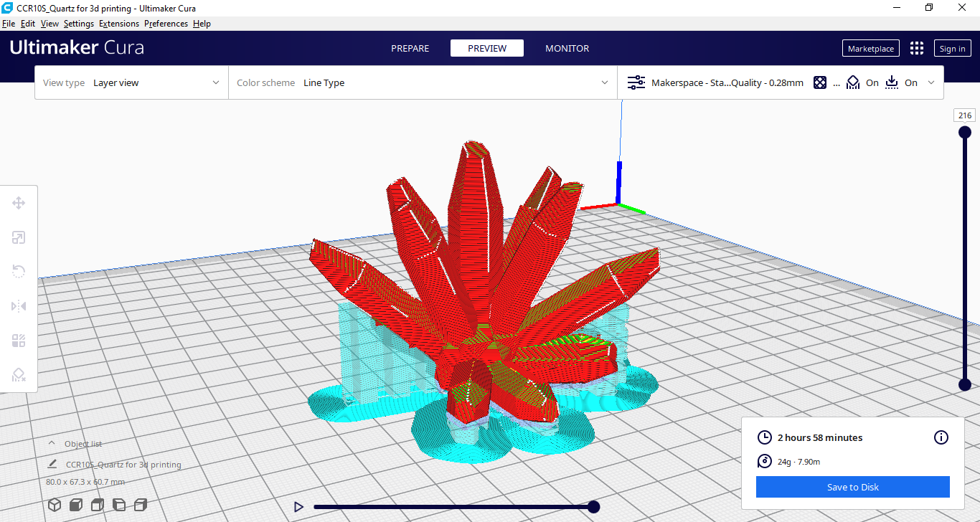Open the Settings menu

click(79, 24)
